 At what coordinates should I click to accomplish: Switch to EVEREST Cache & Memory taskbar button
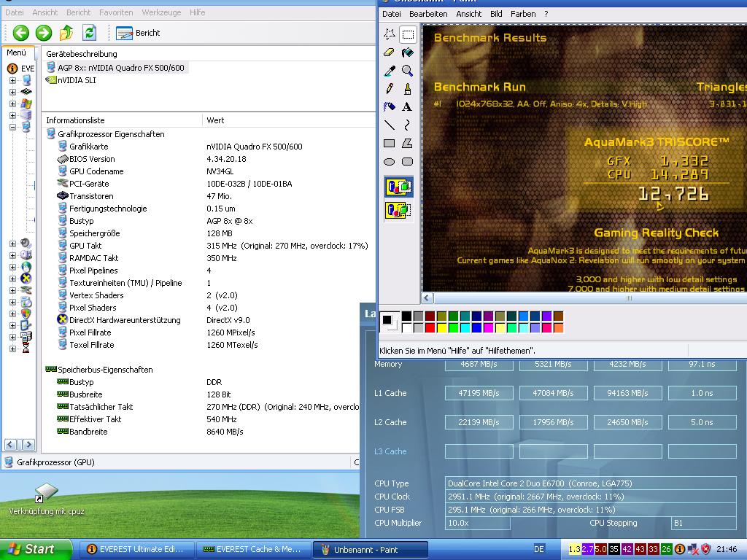(x=252, y=550)
